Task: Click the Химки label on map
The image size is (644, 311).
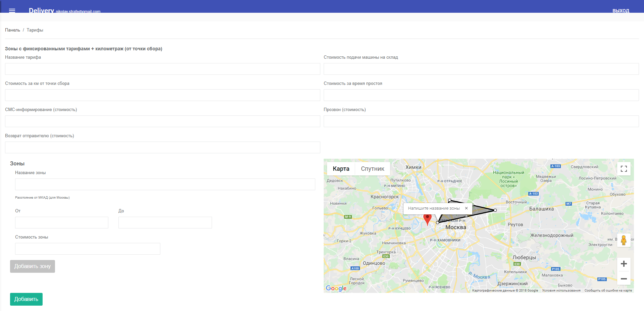Action: point(413,167)
